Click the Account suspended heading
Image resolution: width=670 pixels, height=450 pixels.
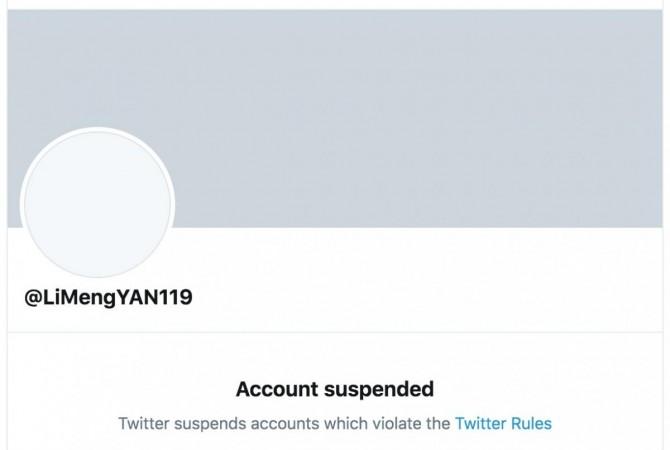pyautogui.click(x=335, y=389)
